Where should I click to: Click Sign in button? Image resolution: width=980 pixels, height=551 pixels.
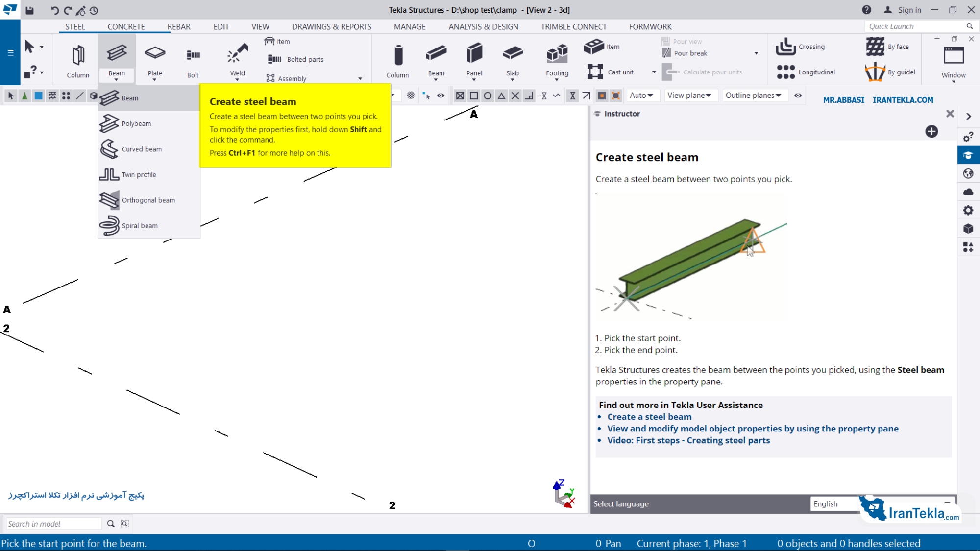pyautogui.click(x=903, y=10)
